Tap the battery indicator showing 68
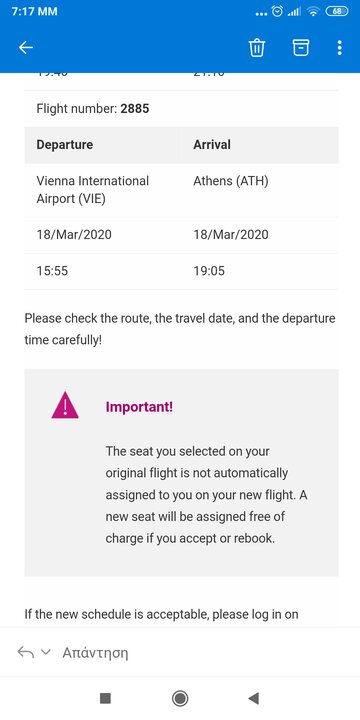 coord(337,11)
